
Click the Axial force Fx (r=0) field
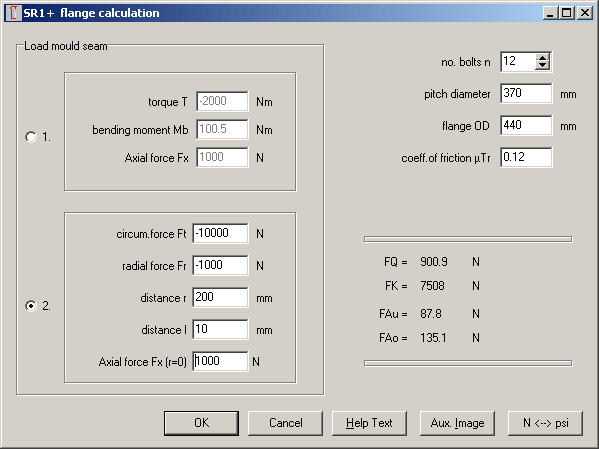click(220, 361)
